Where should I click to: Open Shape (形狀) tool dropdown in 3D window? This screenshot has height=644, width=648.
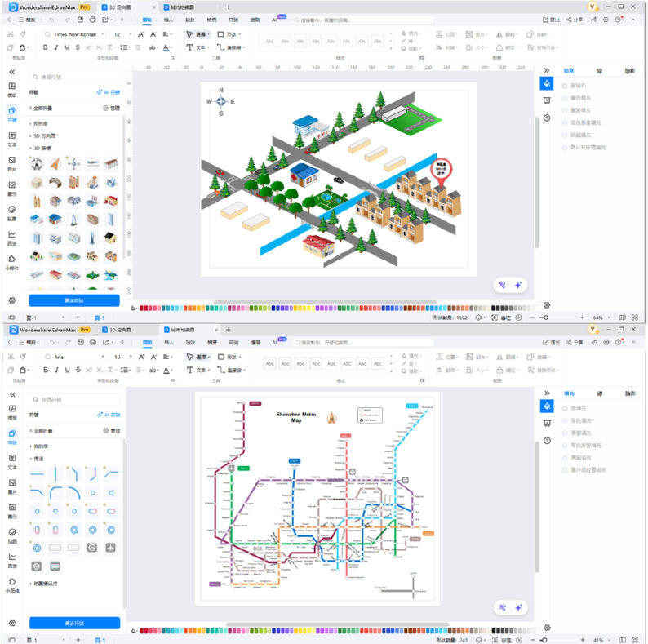229,34
